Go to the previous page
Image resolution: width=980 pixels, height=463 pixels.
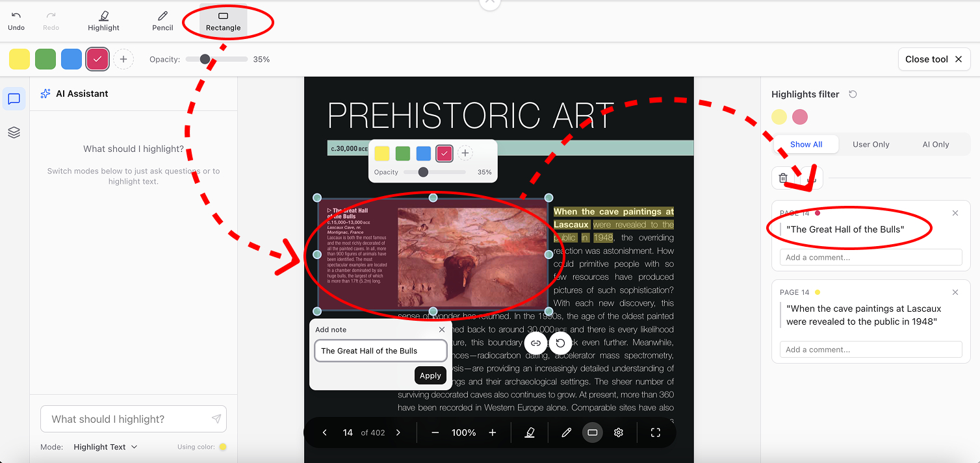(x=325, y=432)
